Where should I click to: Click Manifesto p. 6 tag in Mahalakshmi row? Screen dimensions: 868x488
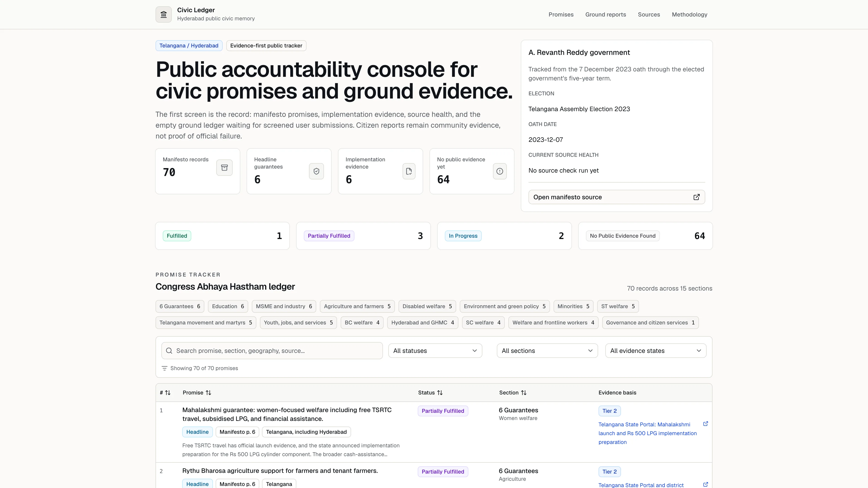click(x=237, y=432)
